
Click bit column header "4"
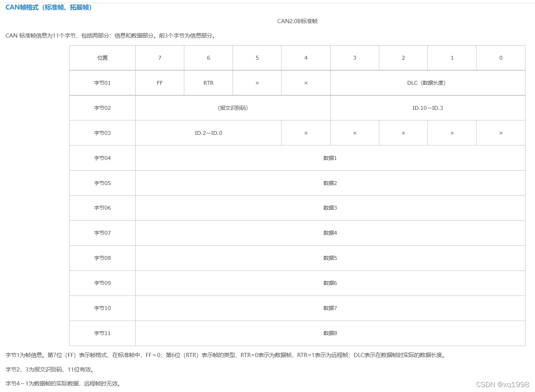tap(306, 58)
